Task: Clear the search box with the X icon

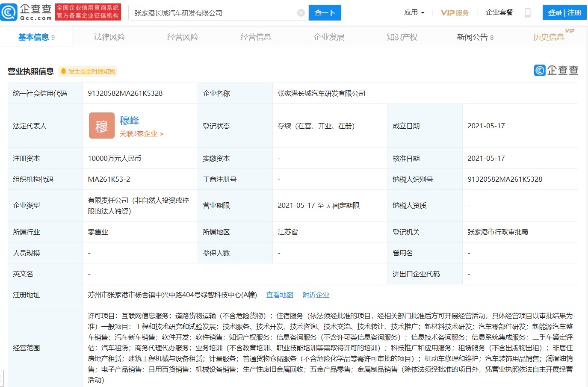Action: (x=301, y=13)
